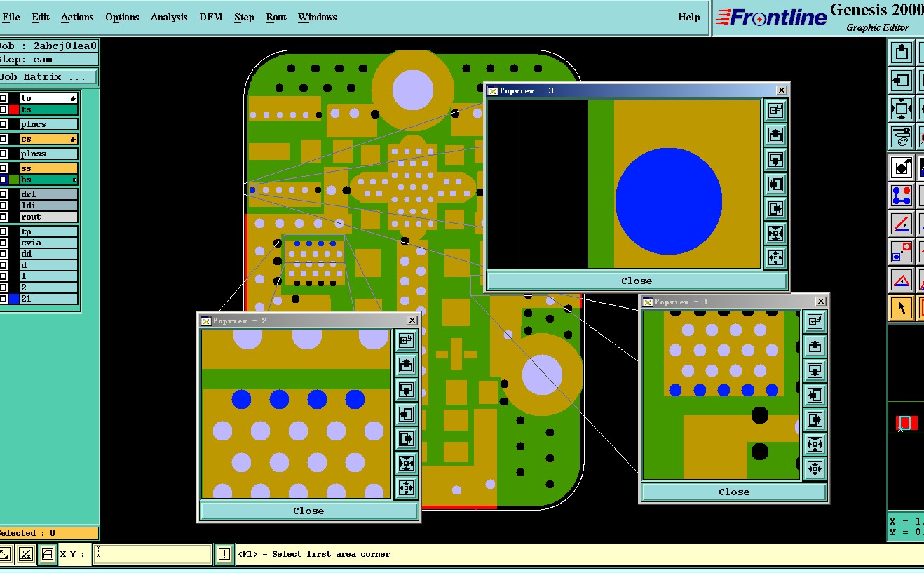Open the Edit menu
The image size is (924, 573).
(x=41, y=17)
